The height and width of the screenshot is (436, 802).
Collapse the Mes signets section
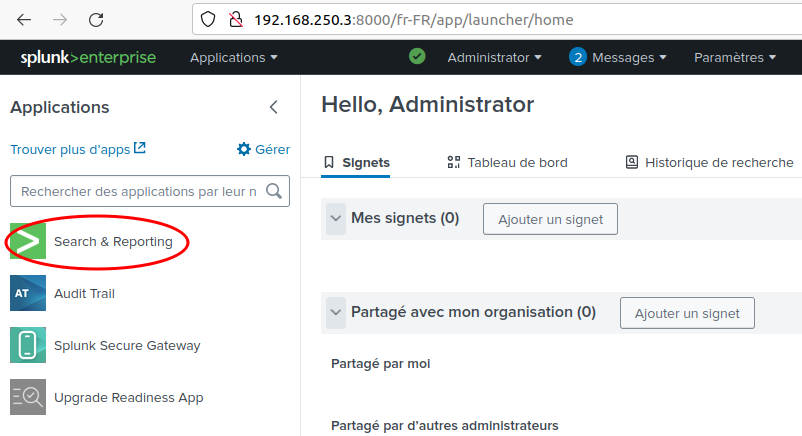[x=336, y=219]
